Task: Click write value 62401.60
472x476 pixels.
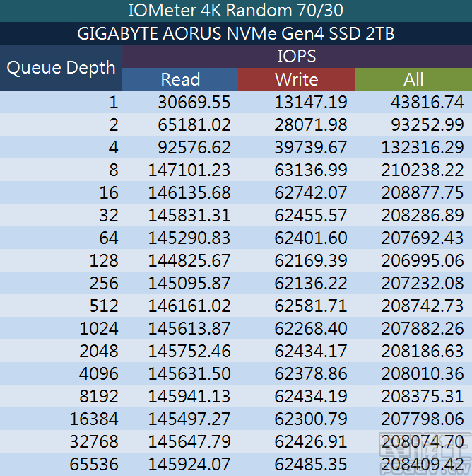Action: click(311, 238)
